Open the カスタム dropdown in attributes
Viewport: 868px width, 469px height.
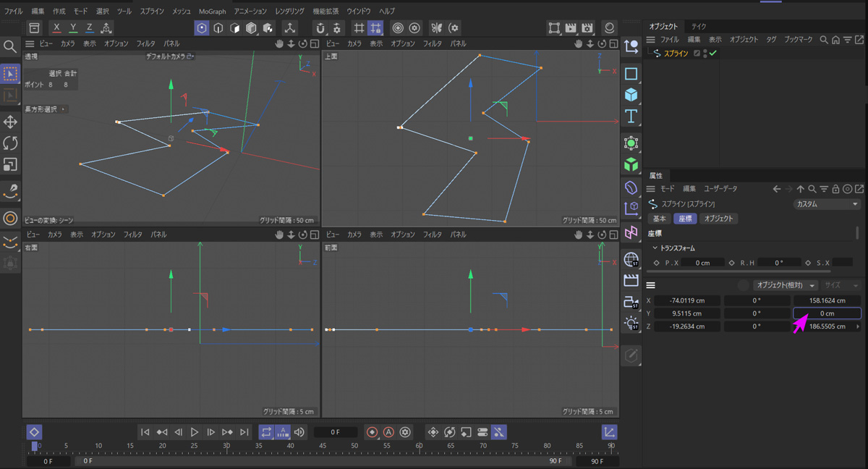826,204
